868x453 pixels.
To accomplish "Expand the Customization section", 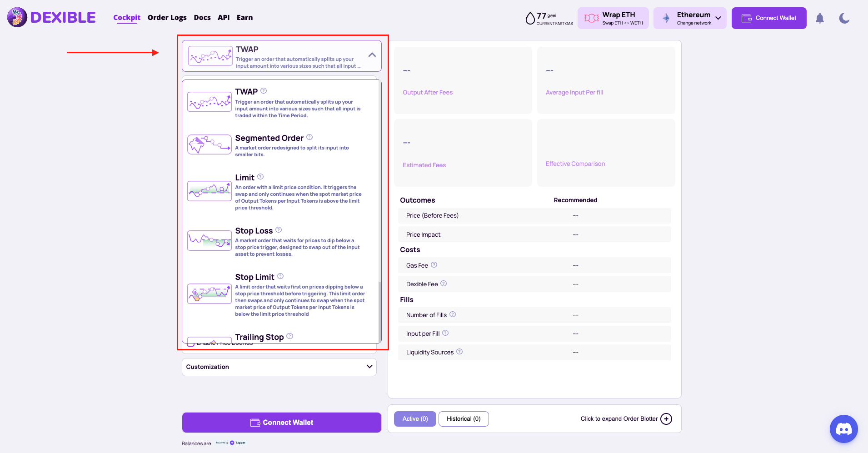I will (x=279, y=367).
